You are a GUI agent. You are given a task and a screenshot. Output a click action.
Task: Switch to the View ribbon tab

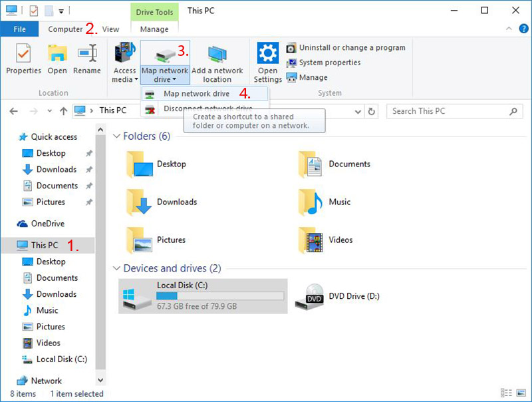tap(110, 29)
